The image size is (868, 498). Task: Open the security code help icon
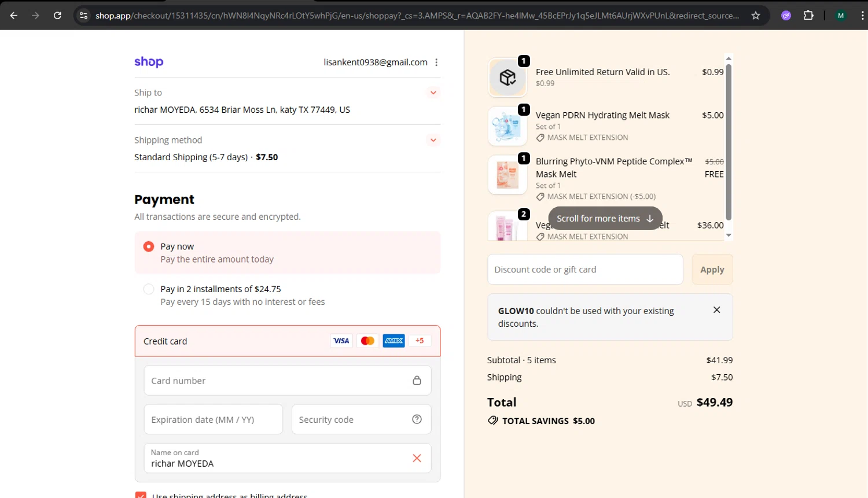coord(417,419)
